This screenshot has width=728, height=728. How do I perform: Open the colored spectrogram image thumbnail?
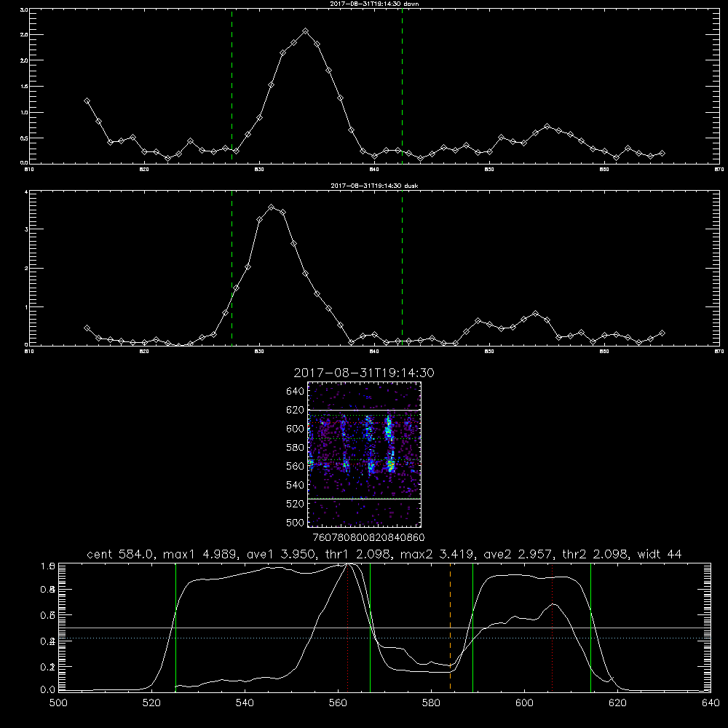[365, 454]
